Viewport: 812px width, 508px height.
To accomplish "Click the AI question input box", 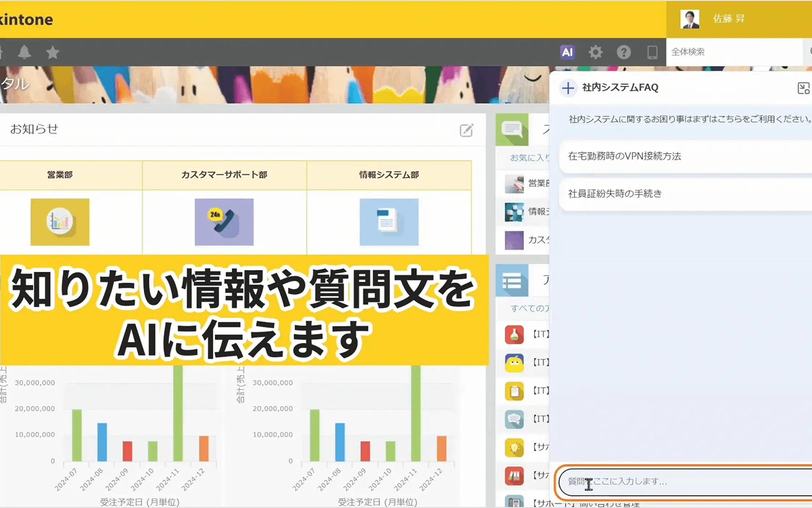I will [x=689, y=482].
